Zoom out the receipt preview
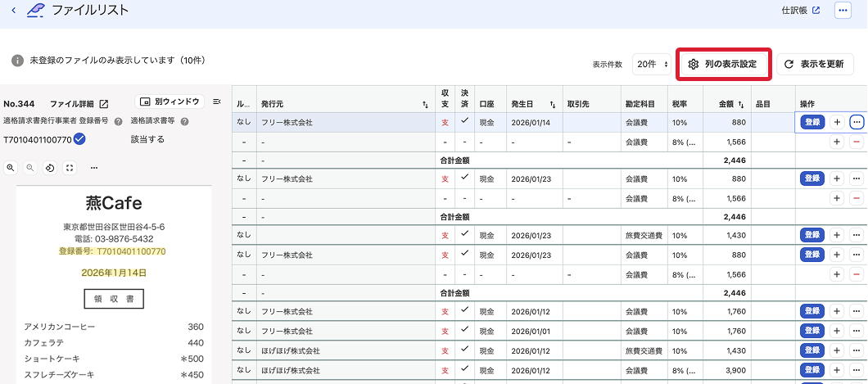The image size is (868, 384). 30,168
